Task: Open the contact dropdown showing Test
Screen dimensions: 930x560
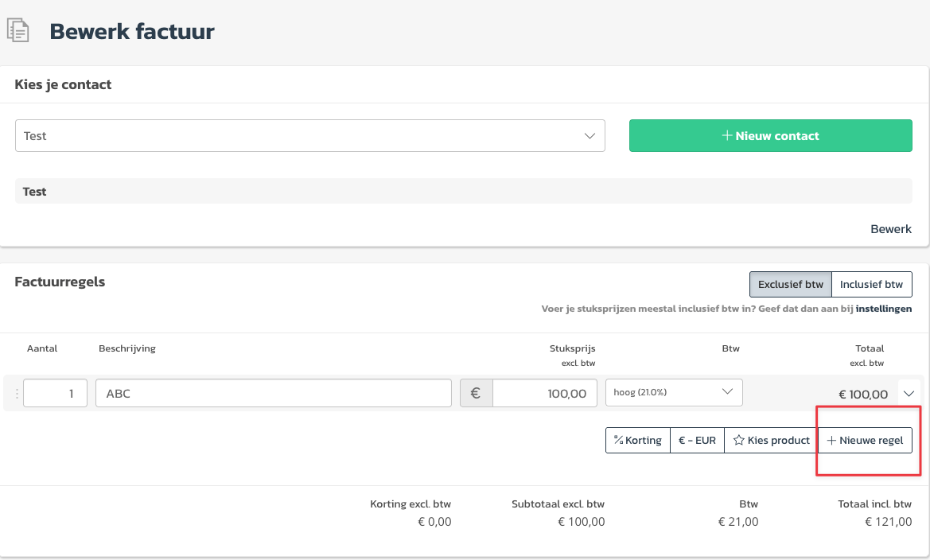Action: click(x=309, y=136)
